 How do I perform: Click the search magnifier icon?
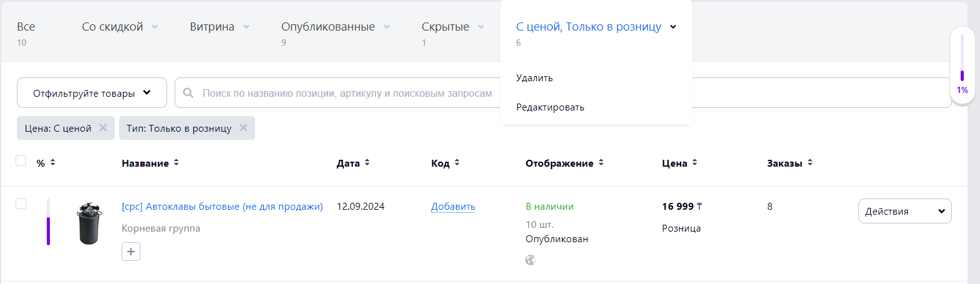tap(188, 93)
